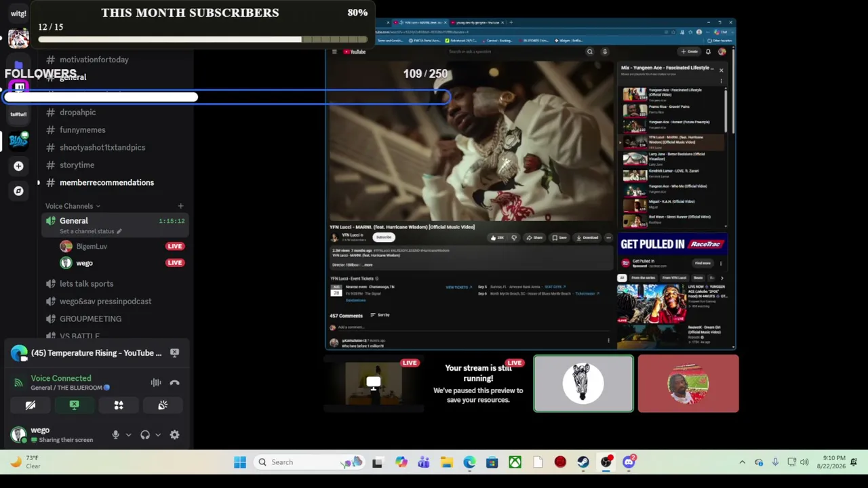The width and height of the screenshot is (868, 488).
Task: Open Discord from the taskbar
Action: 629,462
